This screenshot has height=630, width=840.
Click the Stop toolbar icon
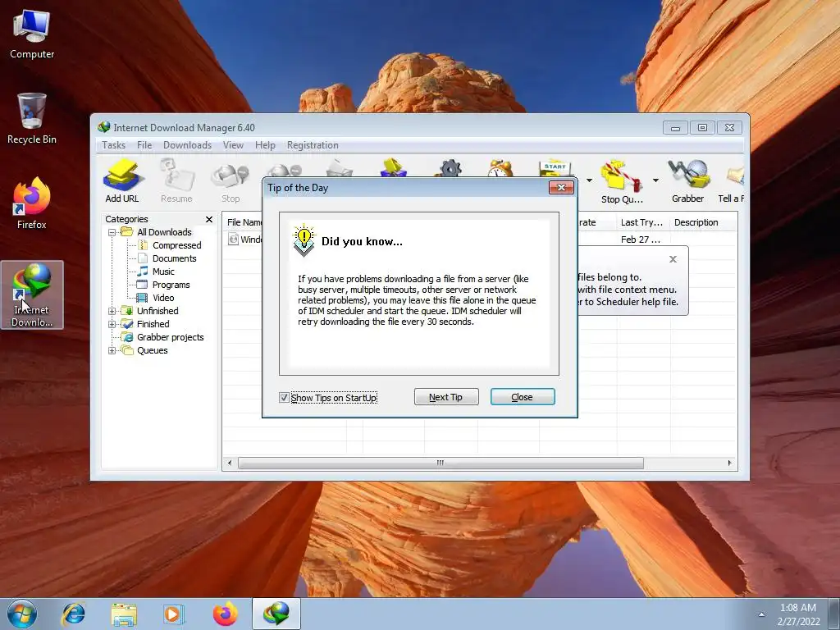(x=231, y=181)
